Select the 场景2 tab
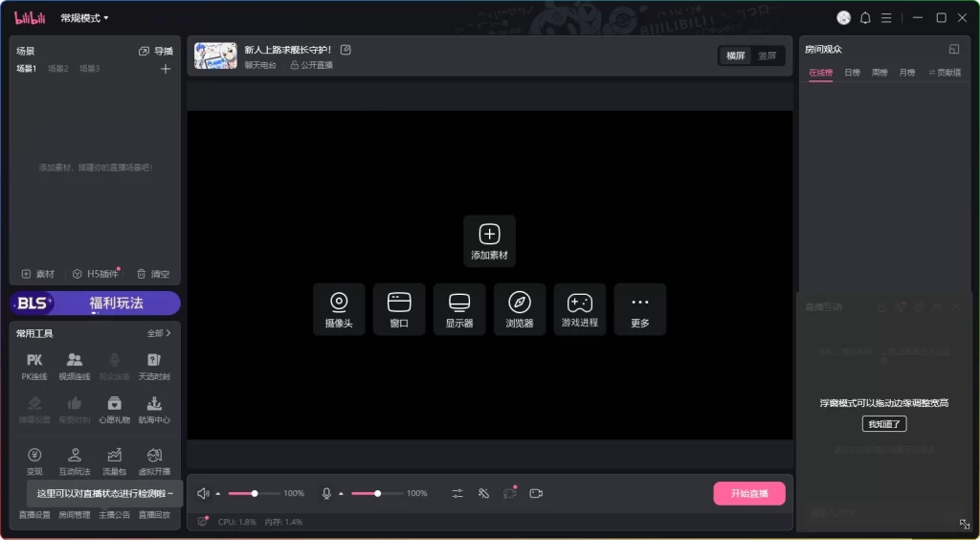980x540 pixels. click(58, 69)
